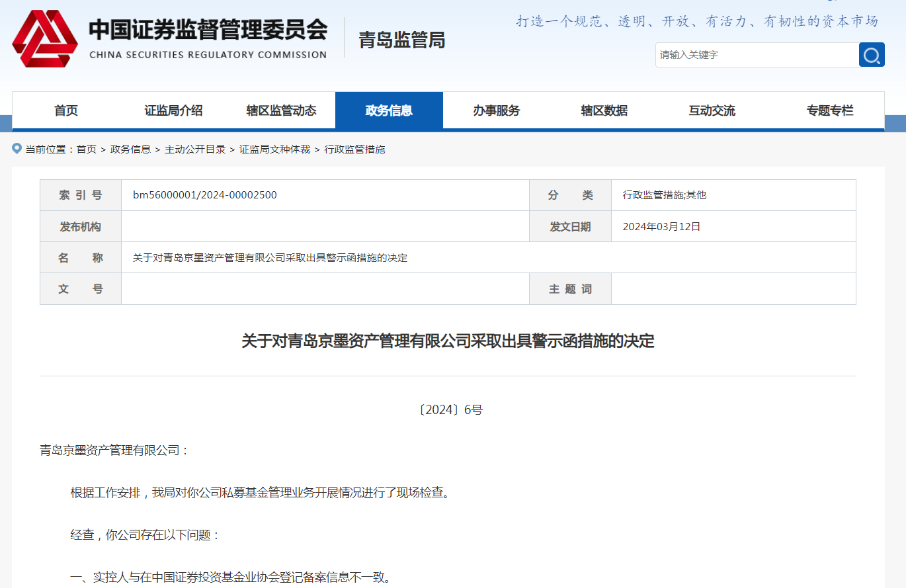The image size is (906, 588).
Task: Type in the keyword search input field
Action: click(757, 55)
